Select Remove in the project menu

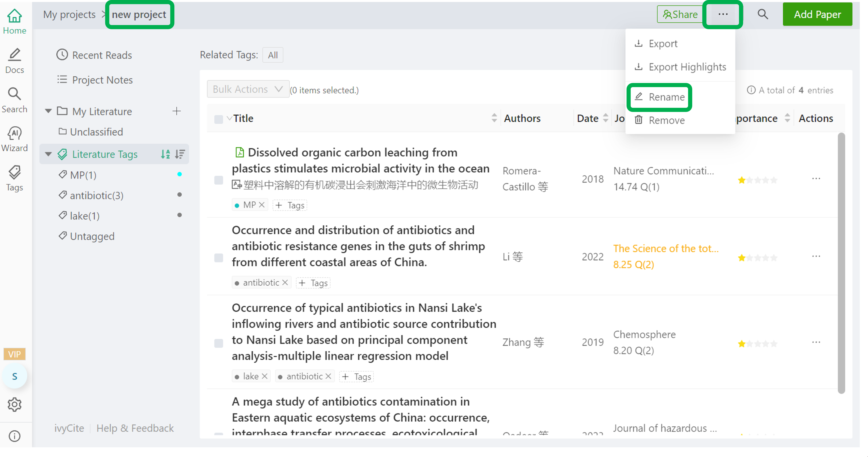click(x=680, y=120)
